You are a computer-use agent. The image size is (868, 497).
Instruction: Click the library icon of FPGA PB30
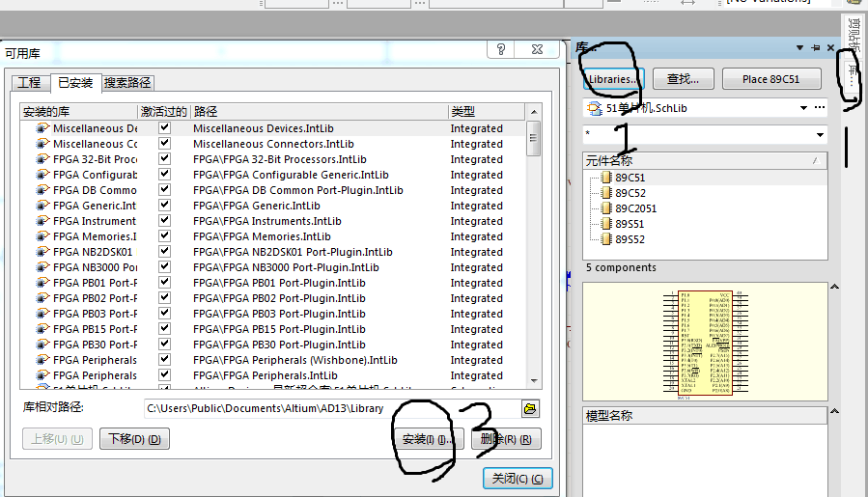coord(42,345)
